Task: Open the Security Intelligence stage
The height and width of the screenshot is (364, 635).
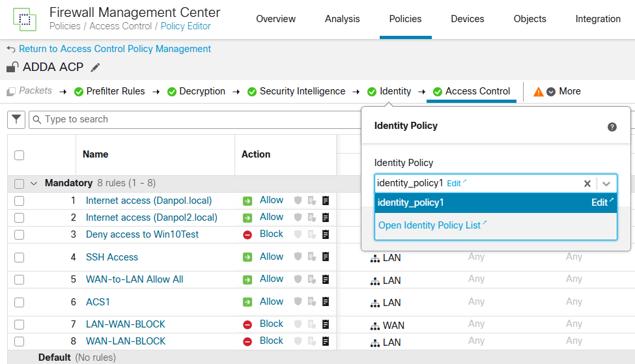Action: click(296, 92)
